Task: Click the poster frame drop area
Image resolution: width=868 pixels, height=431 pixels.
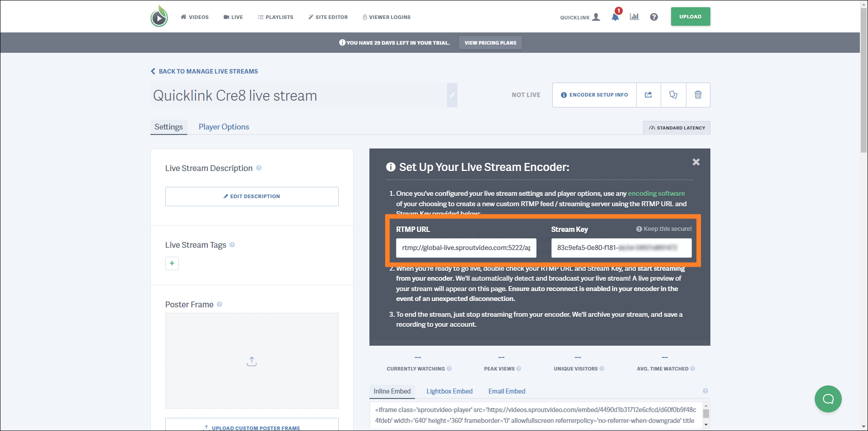Action: click(x=252, y=361)
